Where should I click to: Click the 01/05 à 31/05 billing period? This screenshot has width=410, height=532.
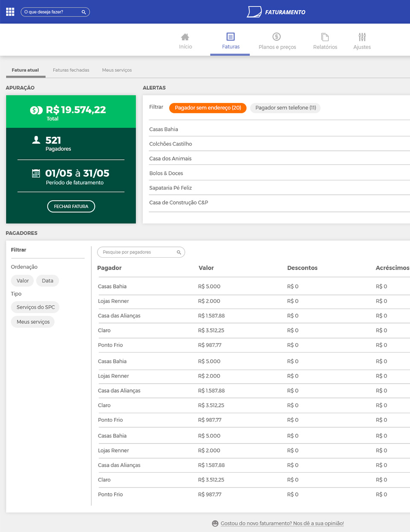tap(77, 173)
